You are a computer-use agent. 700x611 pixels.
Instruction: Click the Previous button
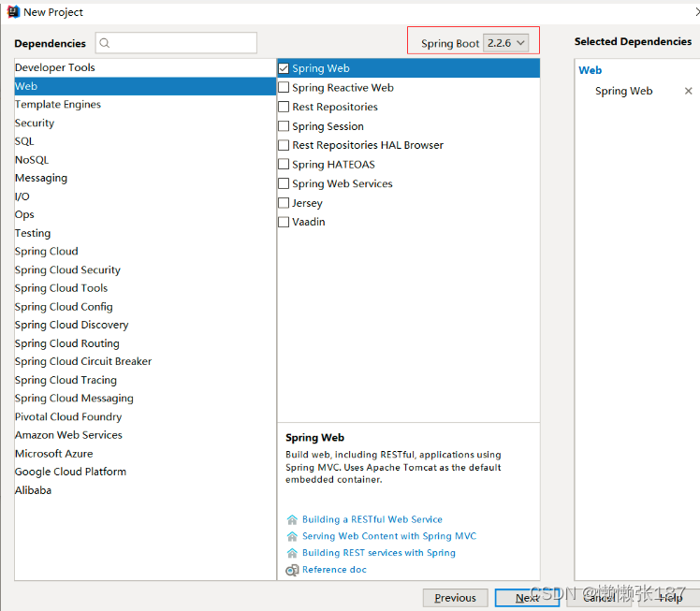(456, 598)
